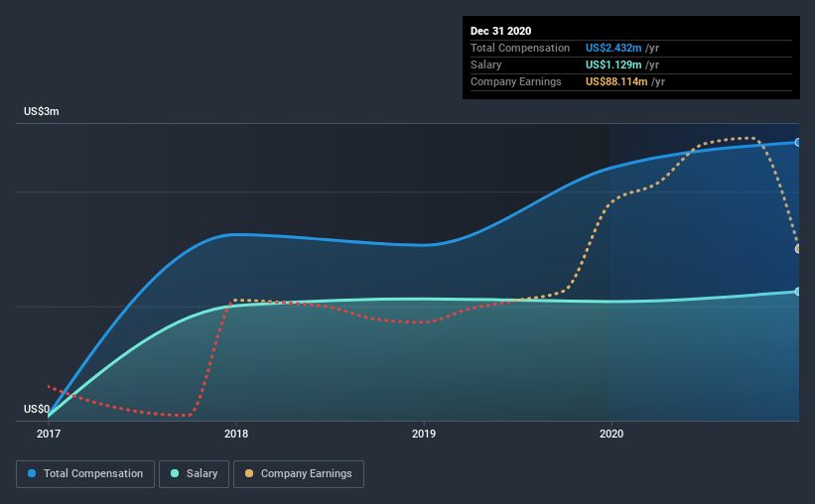This screenshot has width=815, height=504.
Task: Toggle the Total Compensation legend button
Action: pyautogui.click(x=85, y=474)
